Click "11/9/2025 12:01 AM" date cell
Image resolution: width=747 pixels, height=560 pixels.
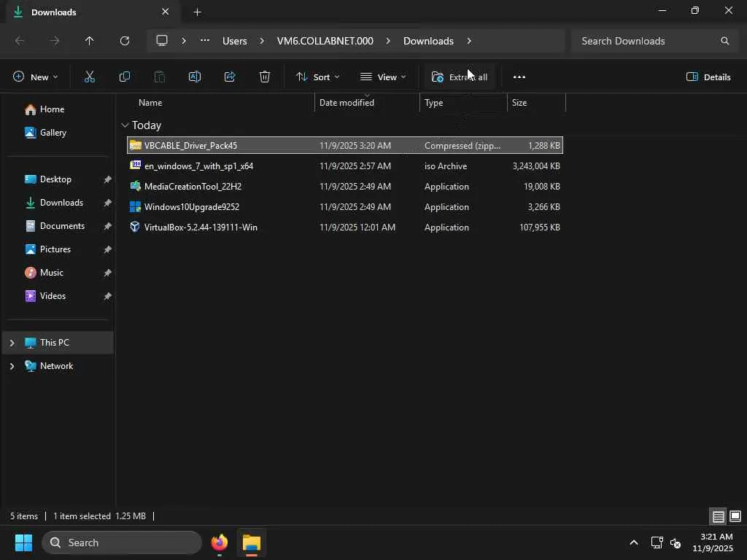(x=357, y=227)
